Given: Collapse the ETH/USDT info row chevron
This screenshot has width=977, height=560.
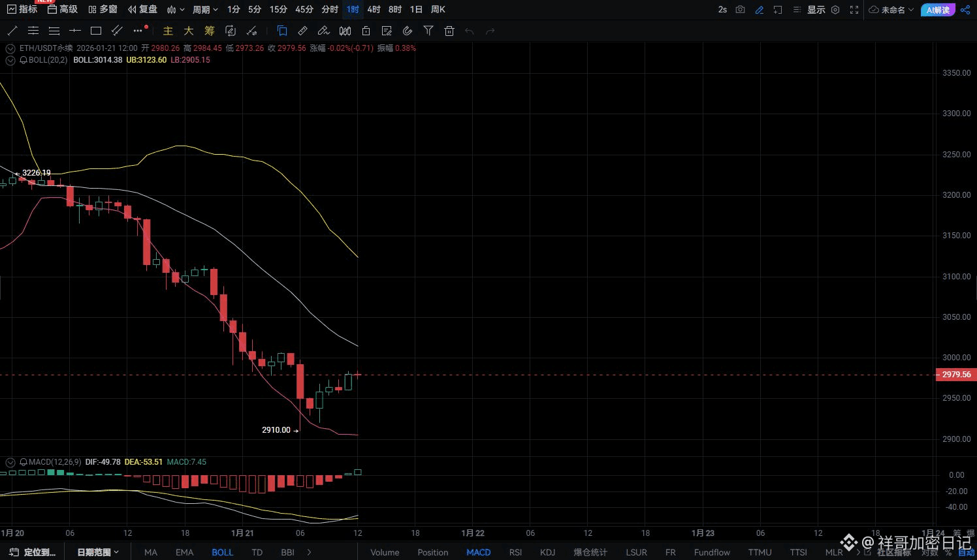Looking at the screenshot, I should coord(10,48).
